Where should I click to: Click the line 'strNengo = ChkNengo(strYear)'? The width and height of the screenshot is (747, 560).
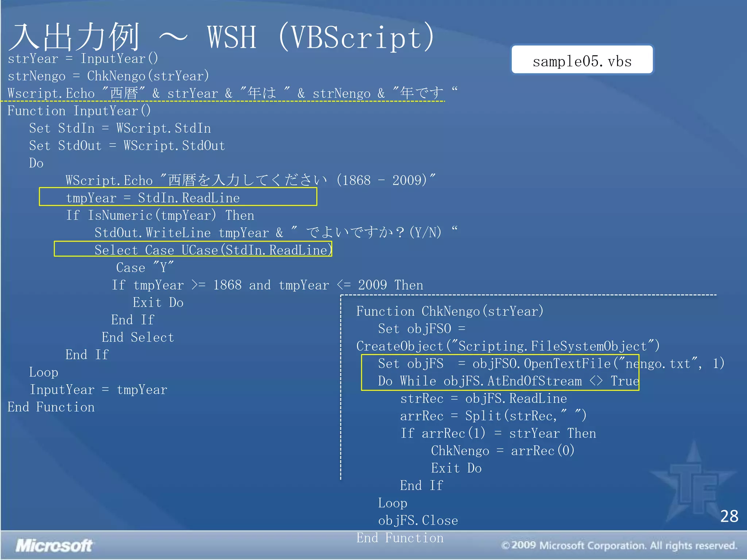(108, 76)
